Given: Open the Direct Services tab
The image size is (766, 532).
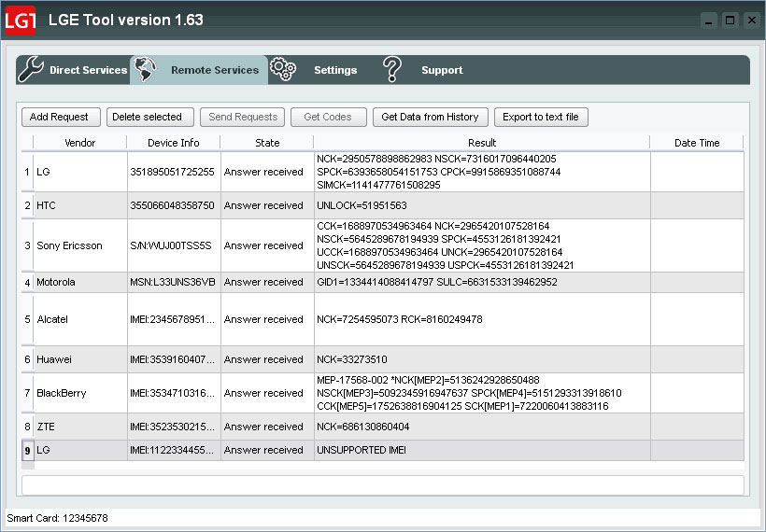Looking at the screenshot, I should [x=73, y=70].
